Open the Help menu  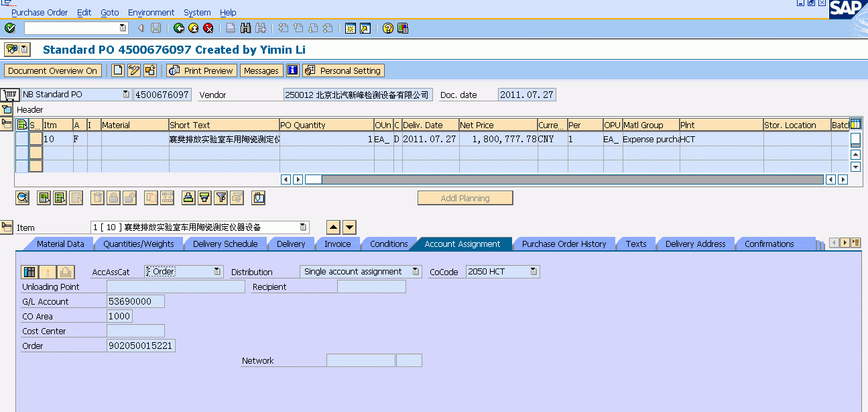228,12
